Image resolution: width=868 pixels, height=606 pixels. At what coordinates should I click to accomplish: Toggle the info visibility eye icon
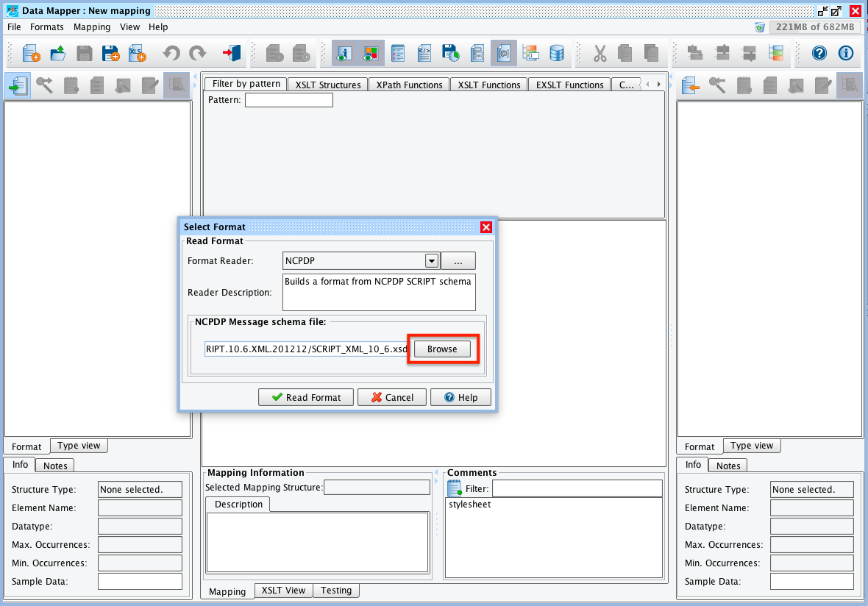[344, 53]
